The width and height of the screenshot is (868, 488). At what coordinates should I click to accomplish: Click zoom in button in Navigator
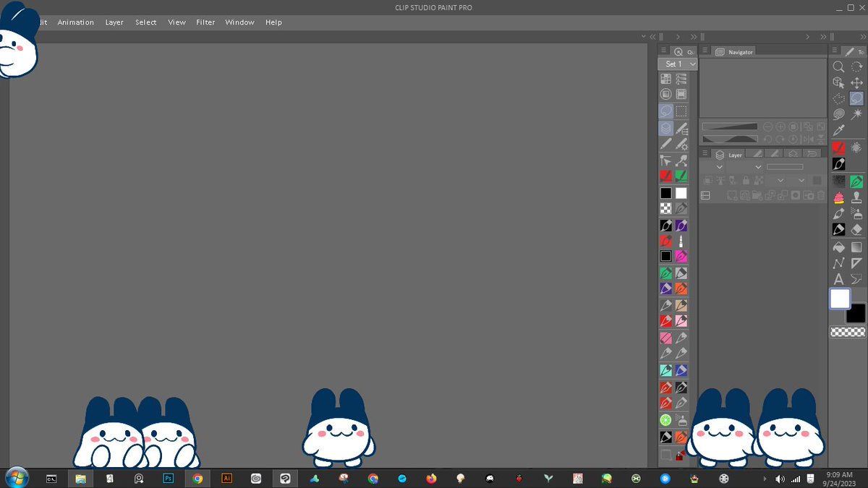point(780,127)
